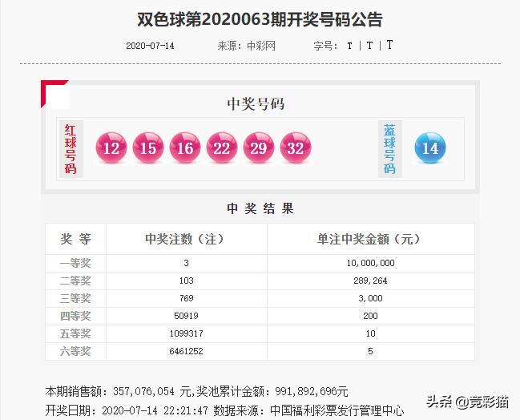The height and width of the screenshot is (420, 520).
Task: Click red ball number 16
Action: click(185, 147)
